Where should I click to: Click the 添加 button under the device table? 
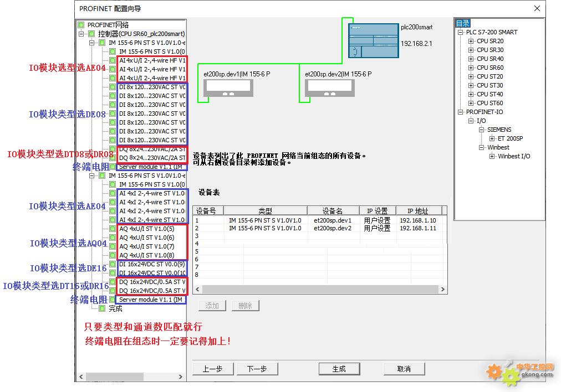[212, 306]
